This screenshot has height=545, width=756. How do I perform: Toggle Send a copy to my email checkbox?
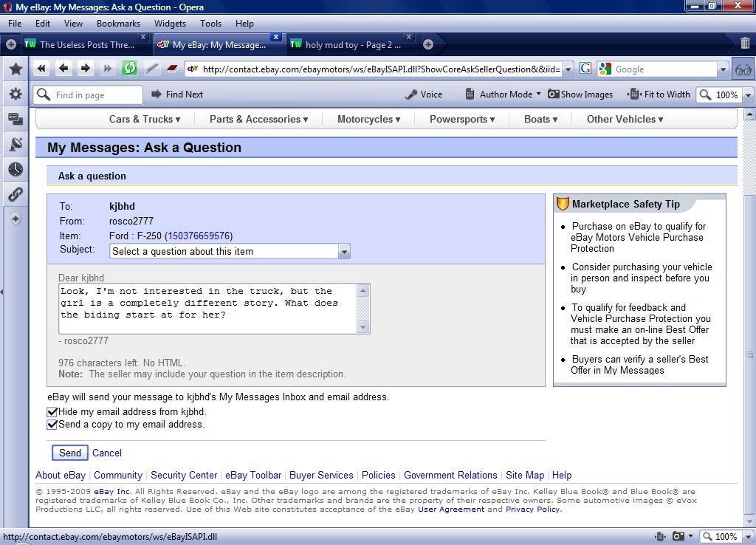[x=52, y=425]
